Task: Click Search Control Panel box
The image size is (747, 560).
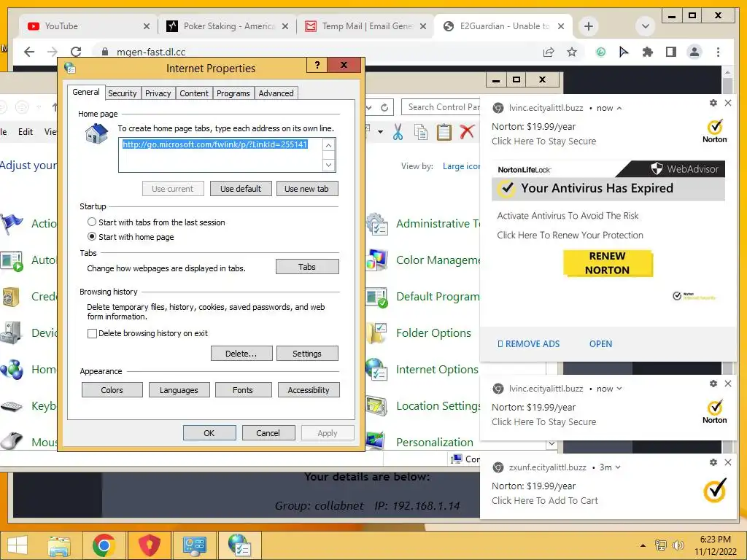Action: [441, 107]
